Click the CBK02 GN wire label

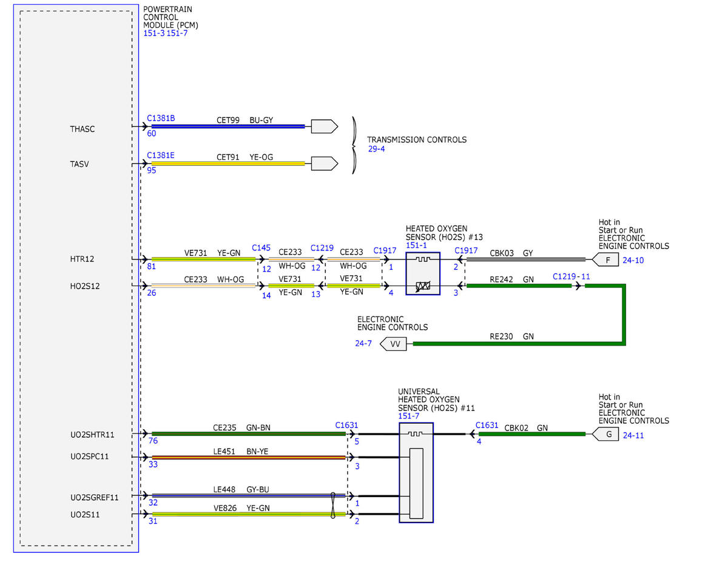(526, 427)
